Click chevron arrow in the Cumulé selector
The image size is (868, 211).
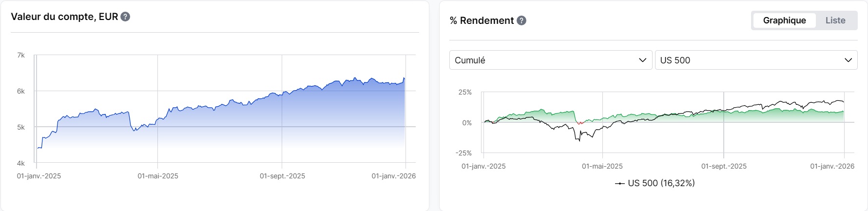point(642,60)
